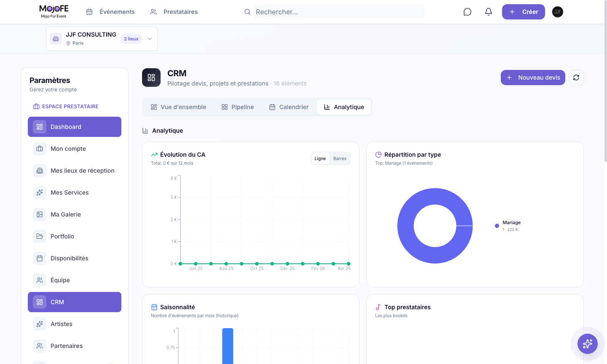Open the messages chat bubble icon
The width and height of the screenshot is (607, 364).
point(467,12)
